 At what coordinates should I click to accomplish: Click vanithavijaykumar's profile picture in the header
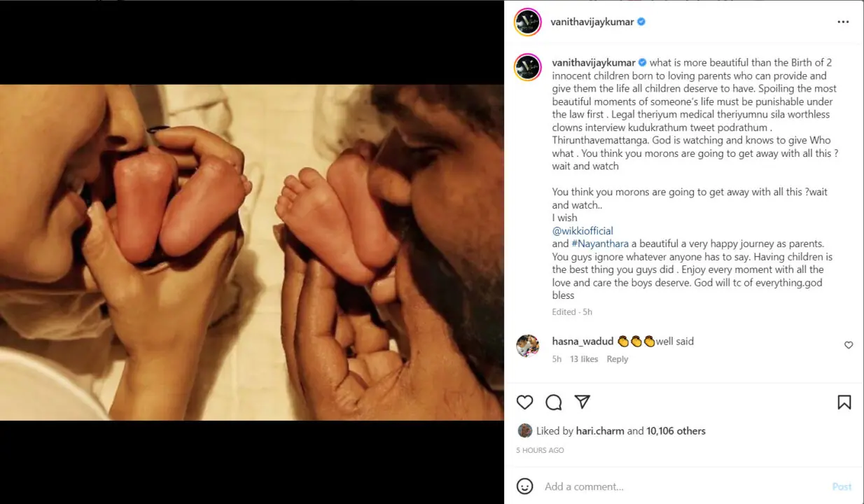527,22
